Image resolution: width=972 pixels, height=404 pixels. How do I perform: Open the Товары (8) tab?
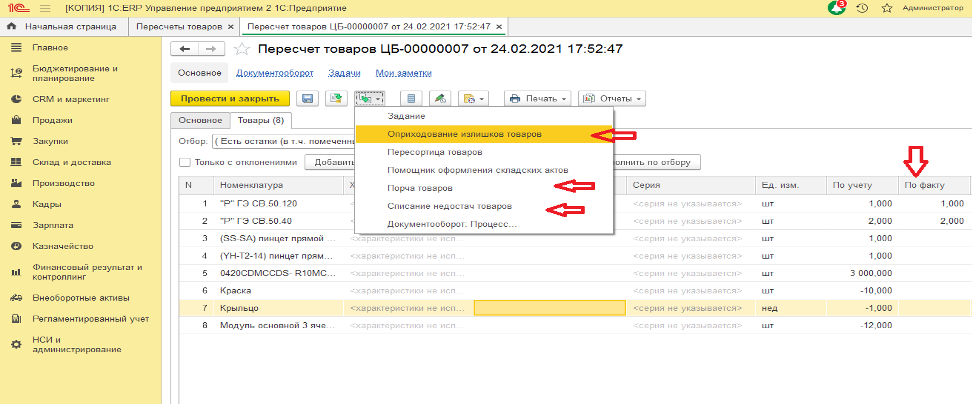tap(260, 120)
